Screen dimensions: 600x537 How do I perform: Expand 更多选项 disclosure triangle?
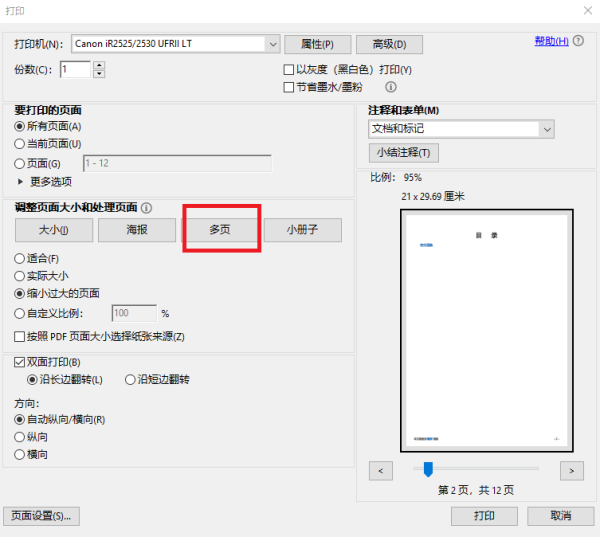click(x=21, y=182)
